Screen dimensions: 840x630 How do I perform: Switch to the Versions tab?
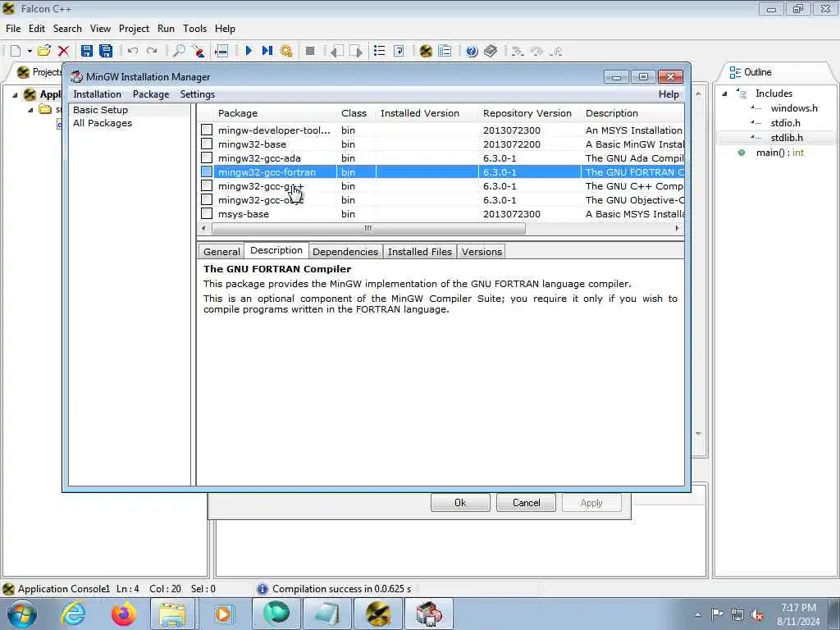point(482,252)
